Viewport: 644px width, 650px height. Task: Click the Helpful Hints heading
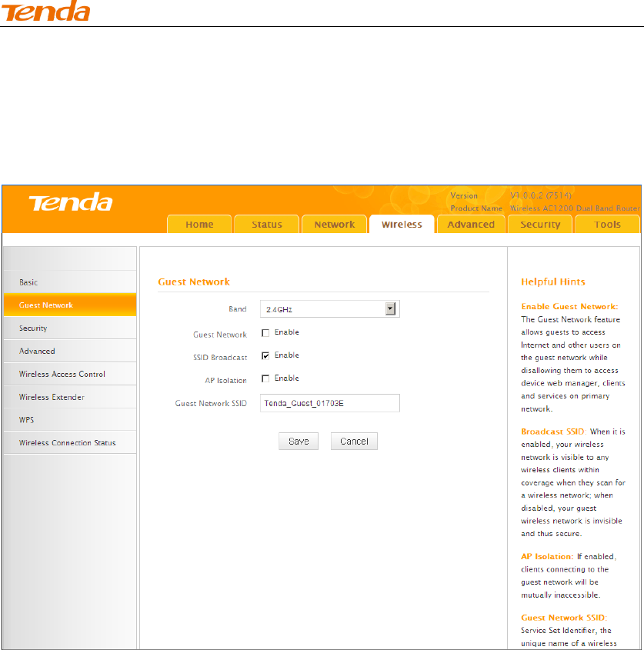pyautogui.click(x=552, y=282)
